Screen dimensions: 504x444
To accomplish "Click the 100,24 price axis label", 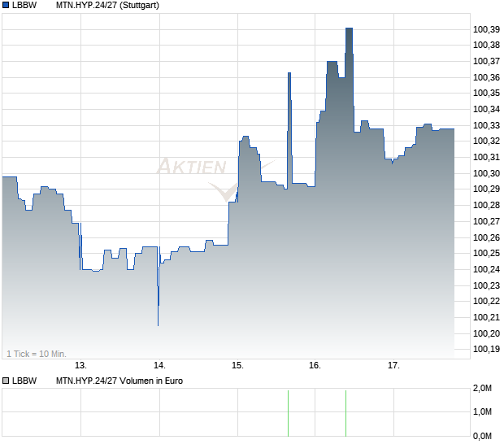I will 486,269.
